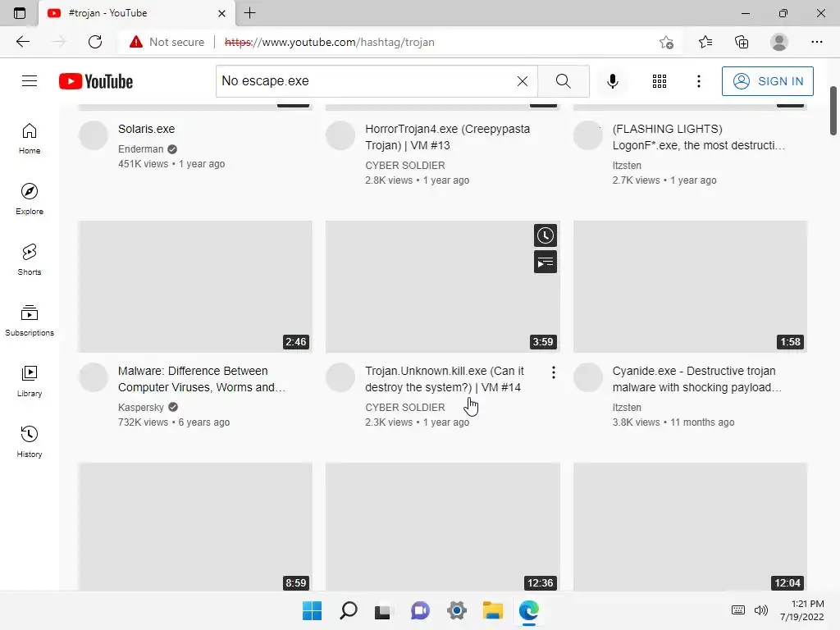This screenshot has width=840, height=630.
Task: Open Windows taskbar search
Action: 348,610
